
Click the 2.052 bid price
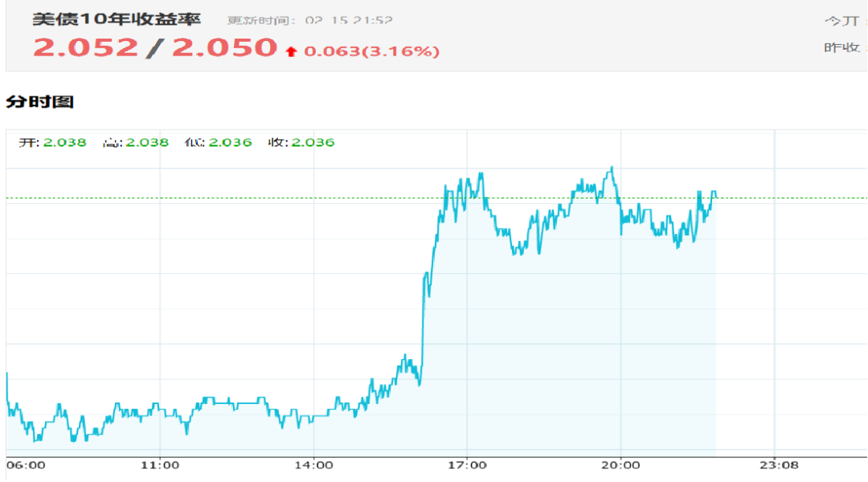85,47
